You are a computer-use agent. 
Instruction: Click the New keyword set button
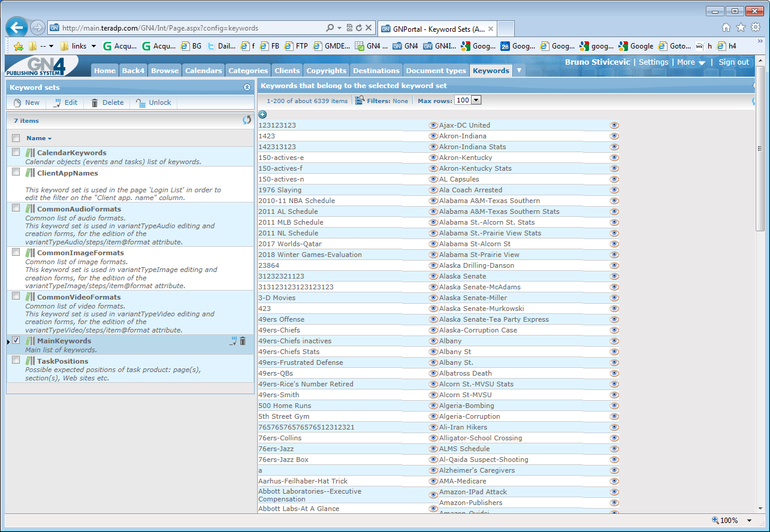(26, 102)
